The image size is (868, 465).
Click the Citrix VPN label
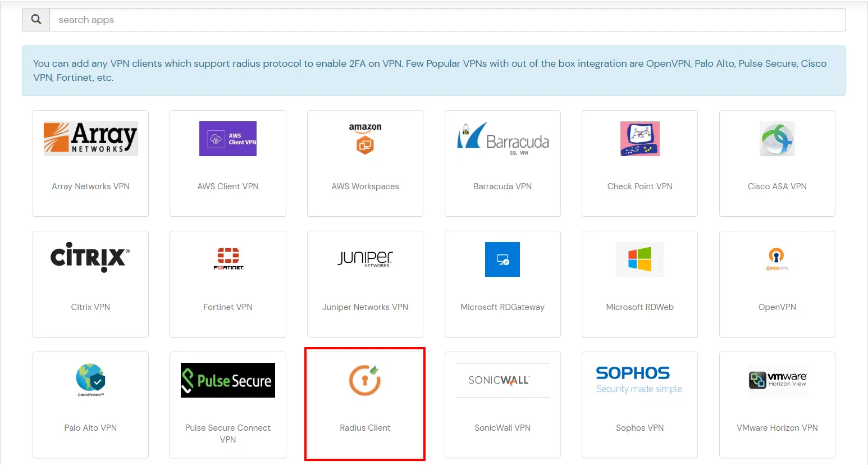pyautogui.click(x=90, y=307)
